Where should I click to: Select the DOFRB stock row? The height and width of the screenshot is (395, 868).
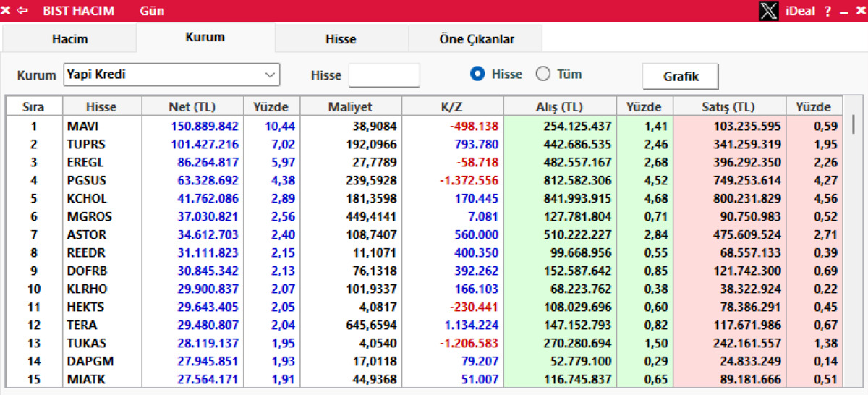425,271
